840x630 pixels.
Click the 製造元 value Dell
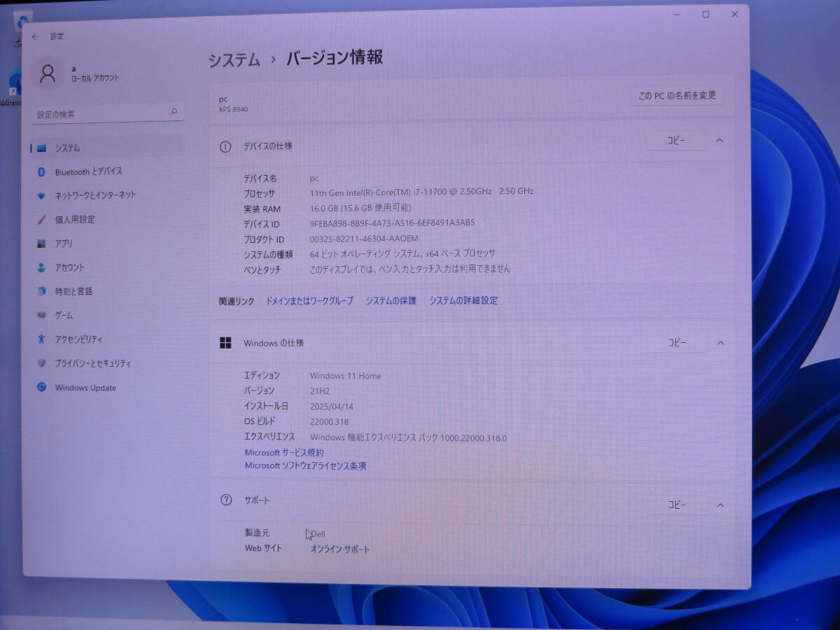(x=318, y=534)
